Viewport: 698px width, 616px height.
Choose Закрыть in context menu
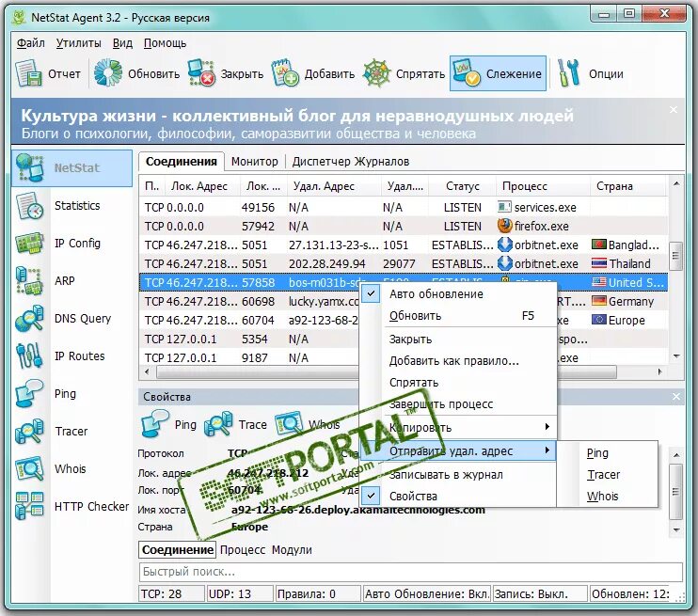coord(458,340)
